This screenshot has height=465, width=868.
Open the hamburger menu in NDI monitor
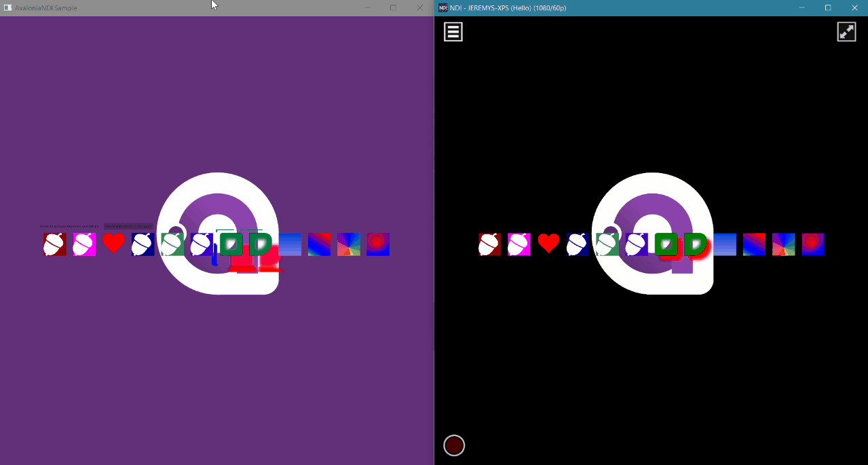[x=453, y=31]
